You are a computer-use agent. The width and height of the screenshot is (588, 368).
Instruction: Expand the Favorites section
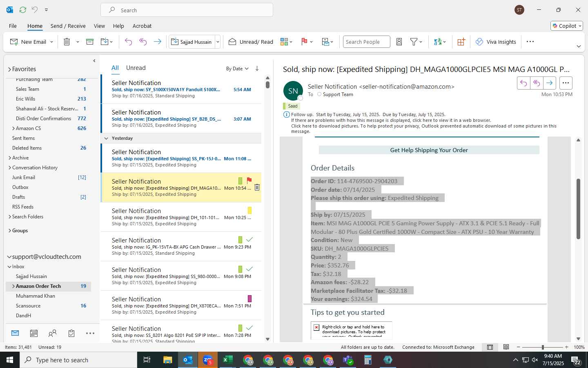(x=9, y=69)
